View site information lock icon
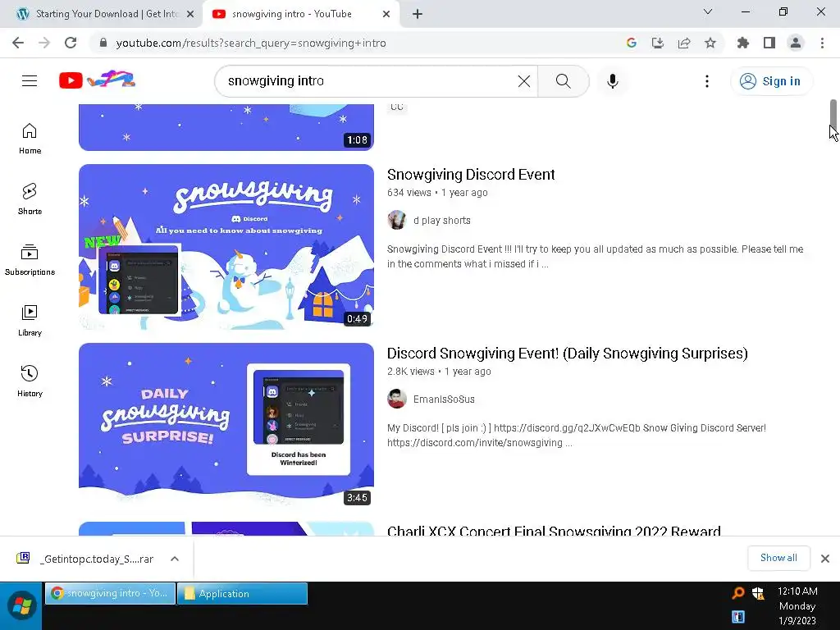 (103, 43)
